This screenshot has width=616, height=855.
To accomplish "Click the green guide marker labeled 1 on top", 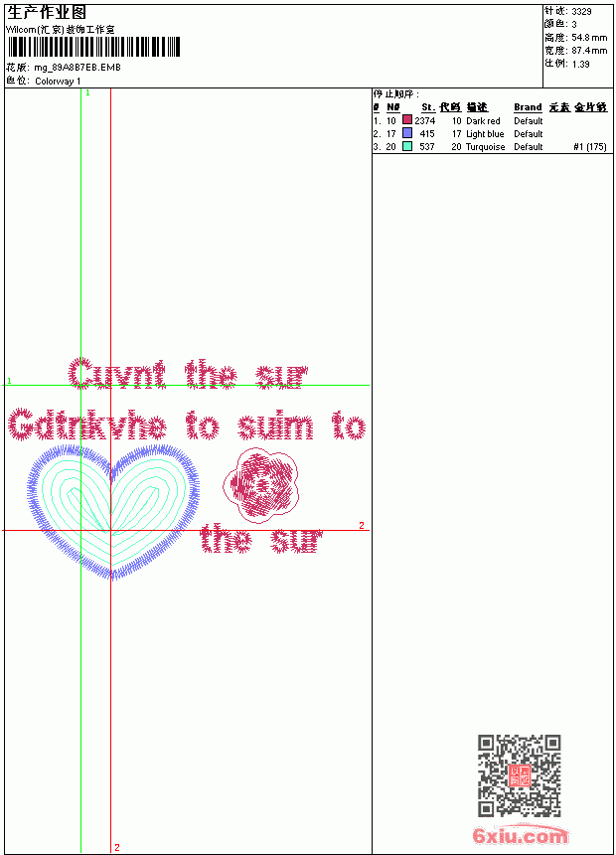I will [x=87, y=93].
